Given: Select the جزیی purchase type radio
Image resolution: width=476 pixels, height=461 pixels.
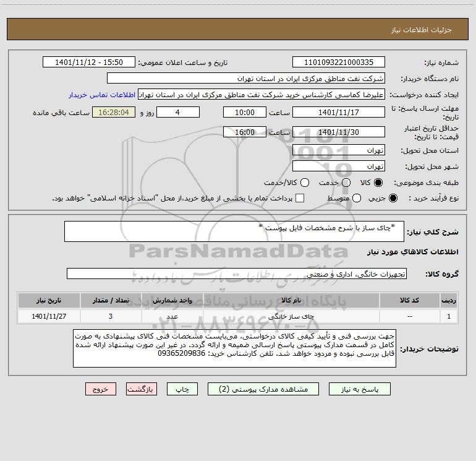Looking at the screenshot, I should 393,198.
